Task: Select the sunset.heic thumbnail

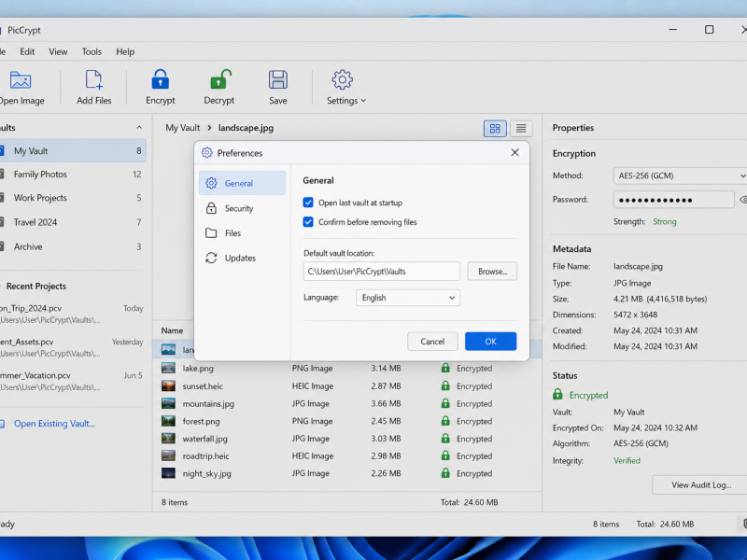Action: coord(168,386)
